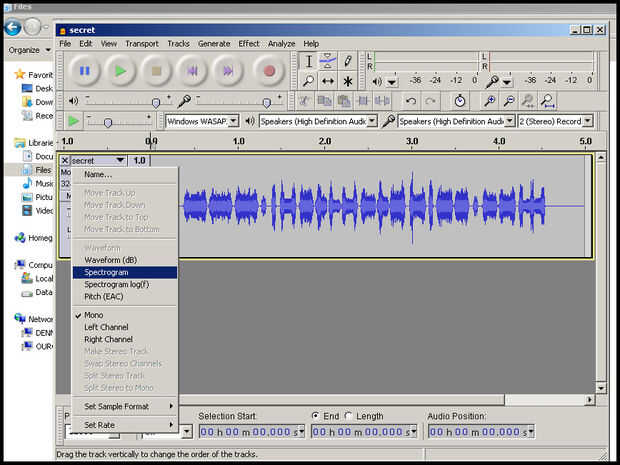Viewport: 620px width, 465px height.
Task: Click Name... in the track dropdown menu
Action: 98,175
